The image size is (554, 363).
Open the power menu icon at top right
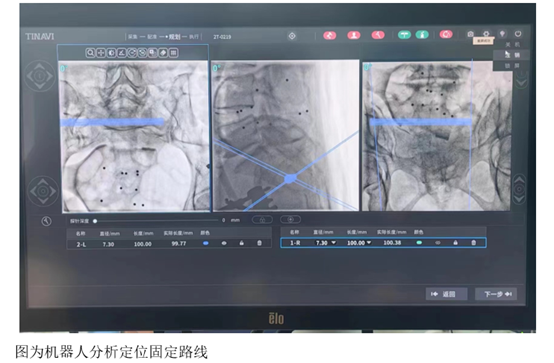518,34
